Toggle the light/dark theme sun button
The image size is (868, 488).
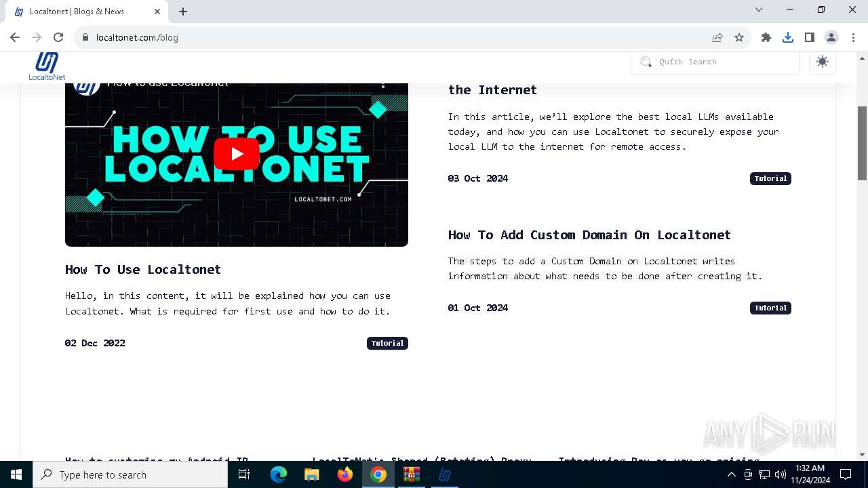[x=823, y=62]
